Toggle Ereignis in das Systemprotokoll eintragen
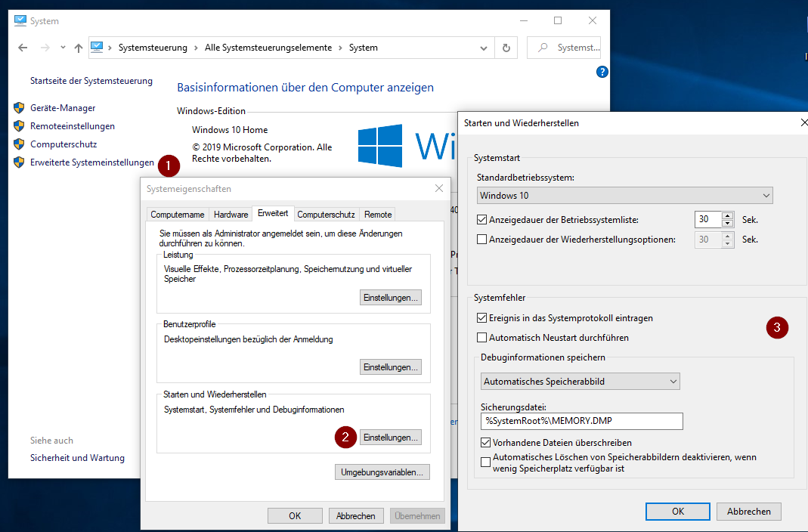Screen dimensions: 808x532 click(481, 317)
